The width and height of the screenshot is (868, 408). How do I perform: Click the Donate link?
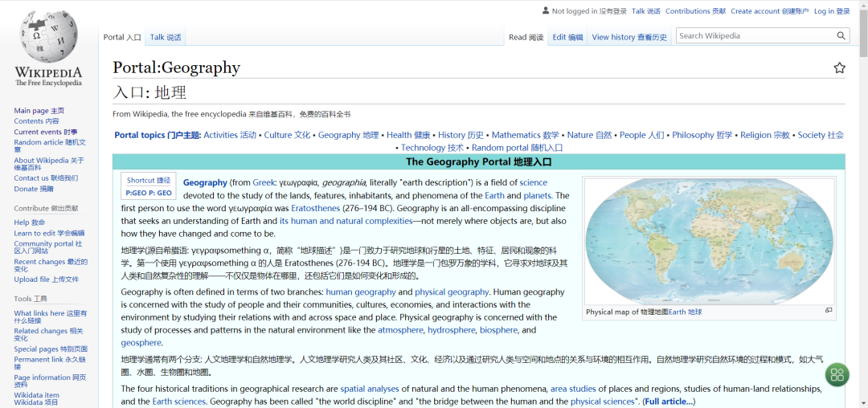[x=34, y=189]
